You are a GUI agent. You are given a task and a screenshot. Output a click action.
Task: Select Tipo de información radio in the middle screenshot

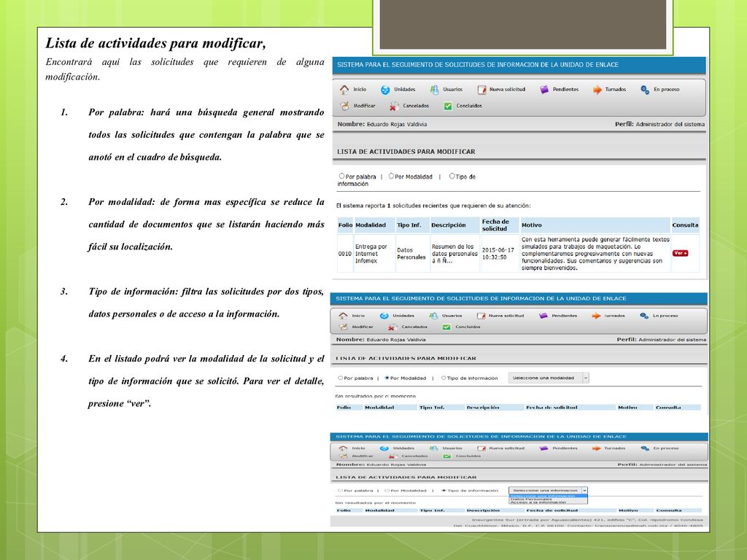coord(444,378)
